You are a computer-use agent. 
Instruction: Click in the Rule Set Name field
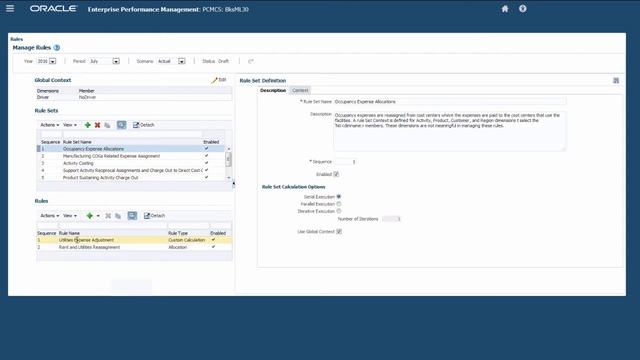pos(450,102)
